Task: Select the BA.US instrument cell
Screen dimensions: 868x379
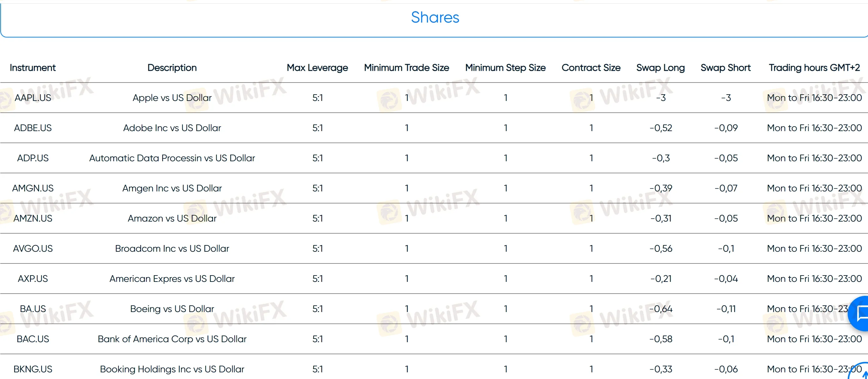Action: pyautogui.click(x=33, y=309)
